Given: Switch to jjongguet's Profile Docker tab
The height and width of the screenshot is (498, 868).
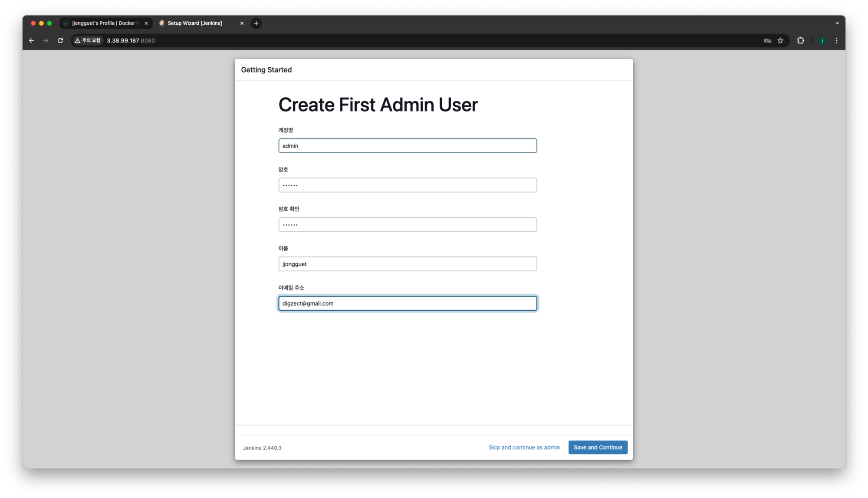Looking at the screenshot, I should [x=104, y=23].
